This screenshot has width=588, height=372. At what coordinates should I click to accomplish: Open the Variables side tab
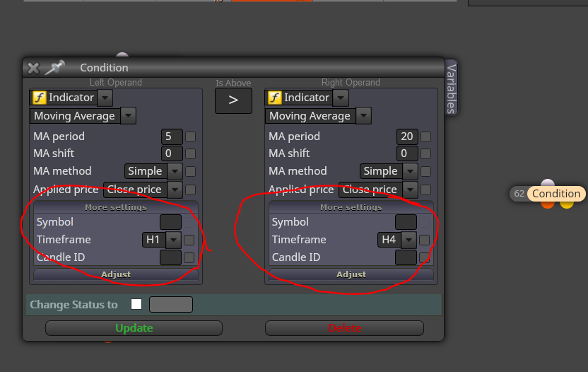451,88
